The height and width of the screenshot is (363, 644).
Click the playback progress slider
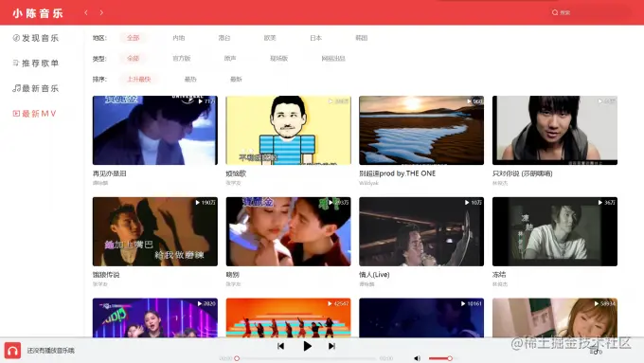(306, 358)
